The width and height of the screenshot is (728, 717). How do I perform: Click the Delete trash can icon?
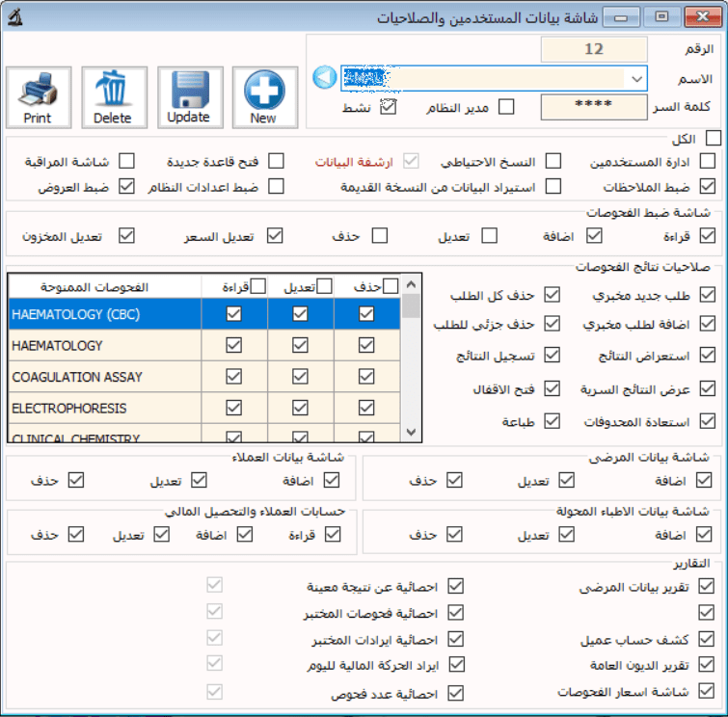113,97
